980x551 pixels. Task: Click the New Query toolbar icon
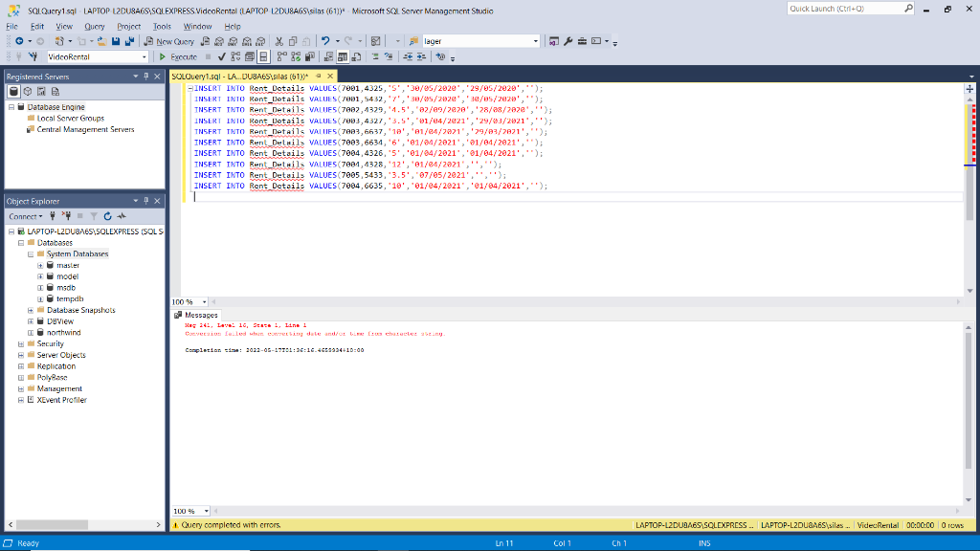coord(170,42)
